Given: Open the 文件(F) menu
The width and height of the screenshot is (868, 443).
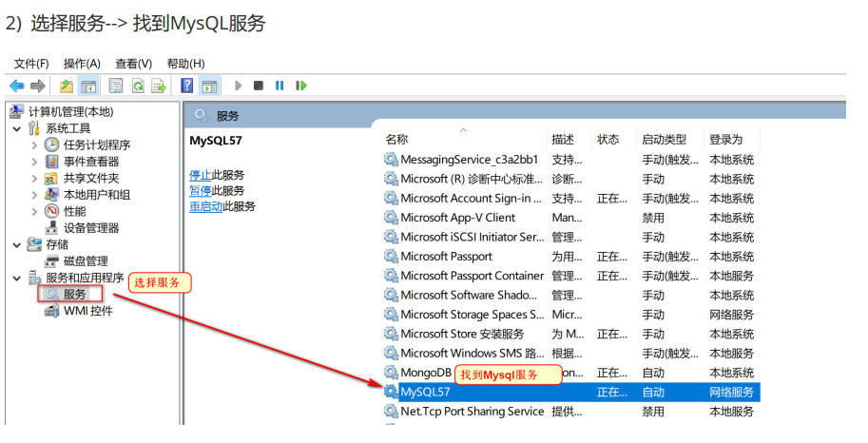Looking at the screenshot, I should [31, 64].
